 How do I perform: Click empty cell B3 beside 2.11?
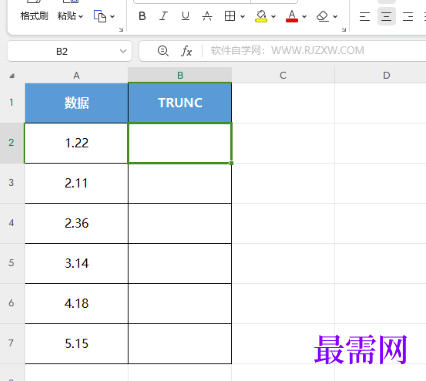coord(180,183)
